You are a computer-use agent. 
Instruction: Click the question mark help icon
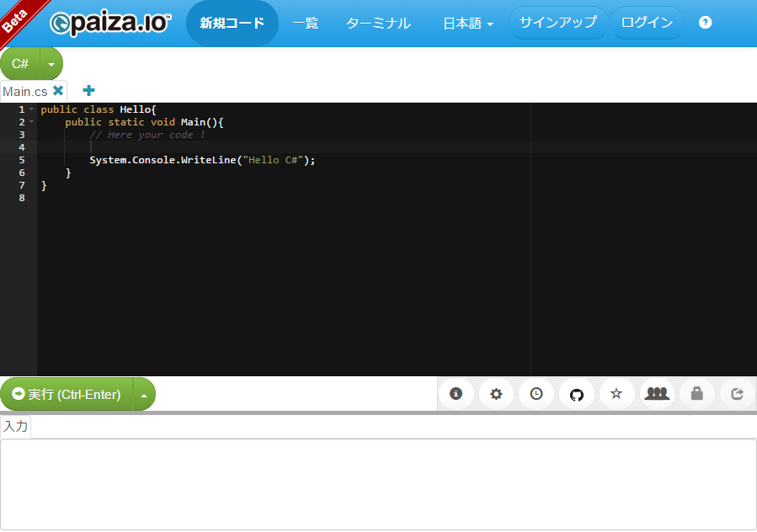point(706,23)
